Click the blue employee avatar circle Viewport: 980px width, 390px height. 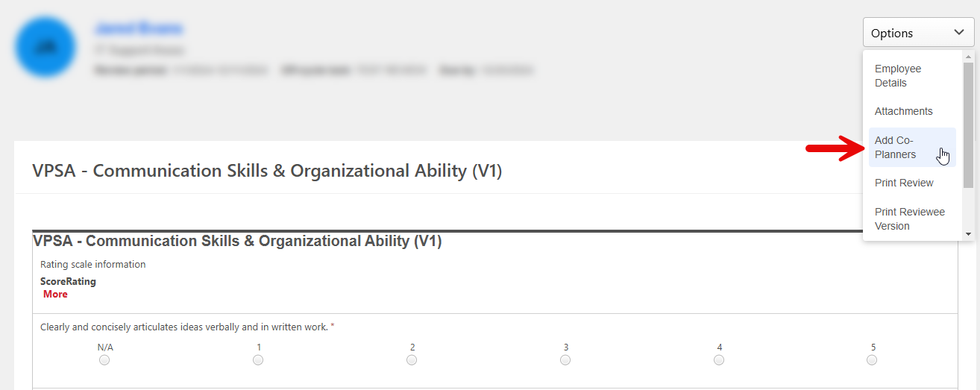click(x=45, y=47)
